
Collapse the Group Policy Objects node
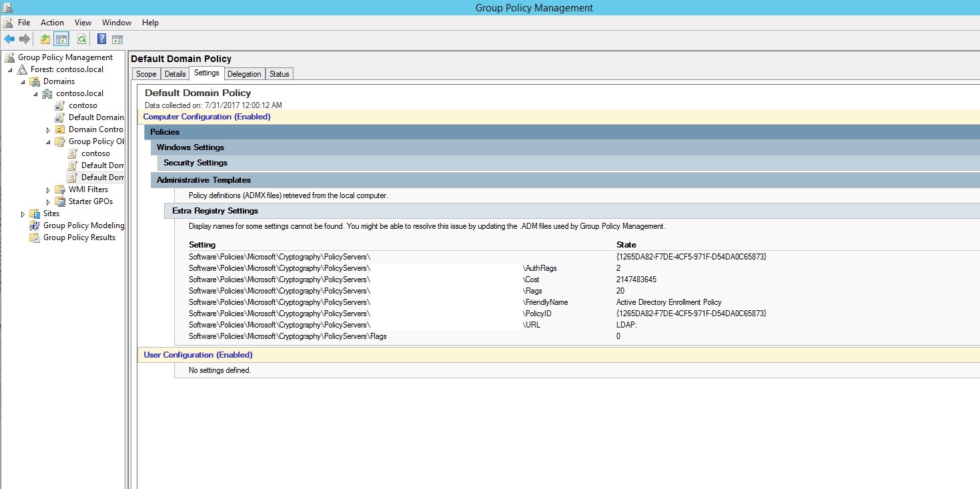pyautogui.click(x=48, y=142)
